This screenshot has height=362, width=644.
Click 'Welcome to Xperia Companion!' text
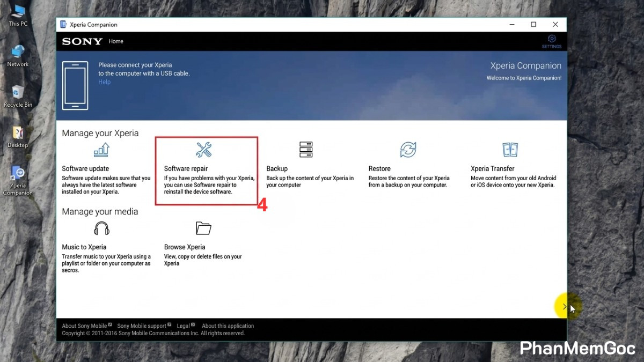pos(524,78)
